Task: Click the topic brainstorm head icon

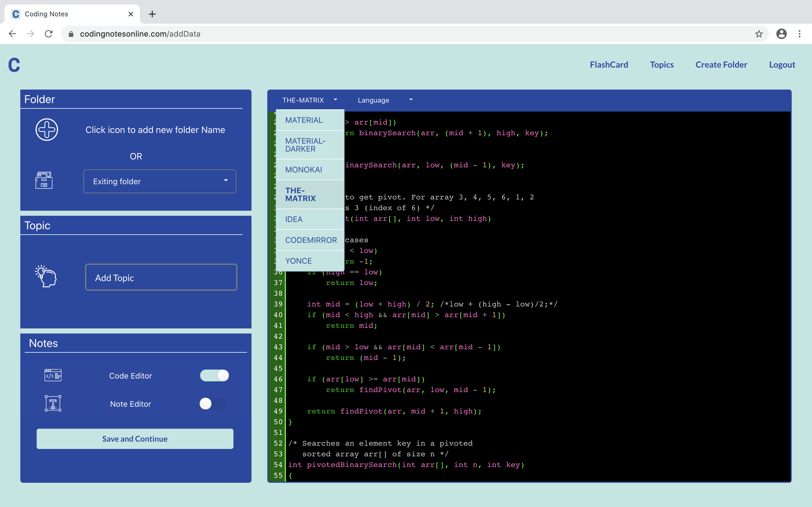Action: [x=45, y=277]
